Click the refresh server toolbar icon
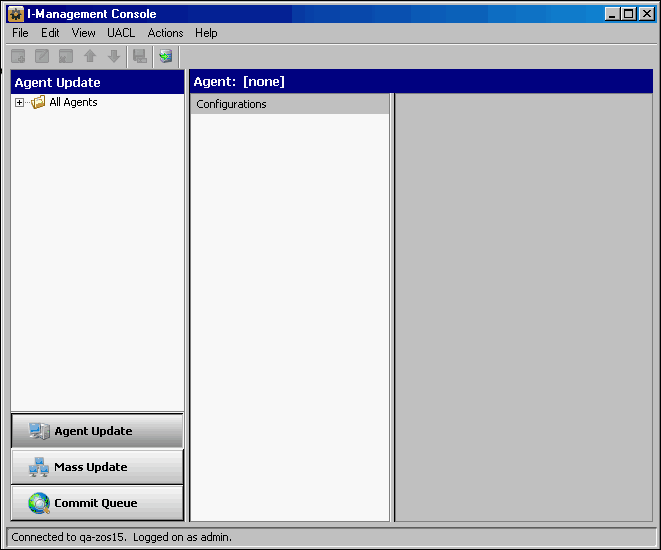This screenshot has height=550, width=661. (x=165, y=56)
